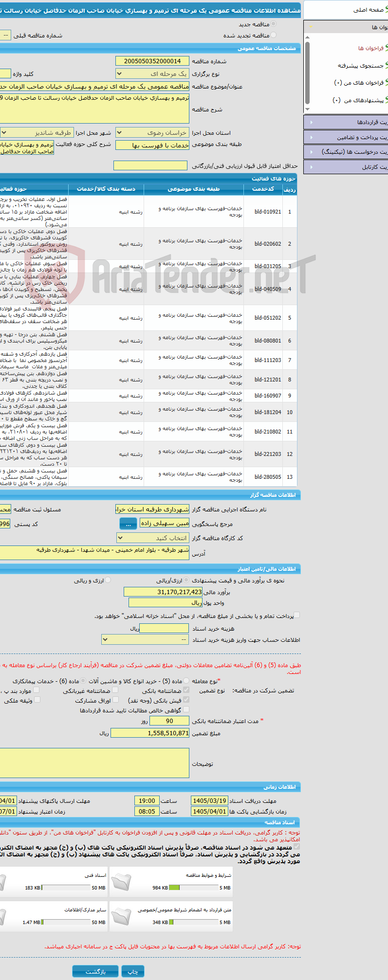
Task: Select مناقصه تجدید شده radio button
Action: tap(273, 35)
